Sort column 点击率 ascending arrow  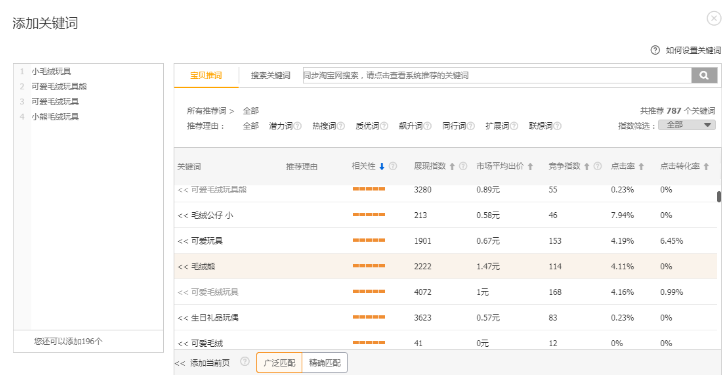point(641,166)
